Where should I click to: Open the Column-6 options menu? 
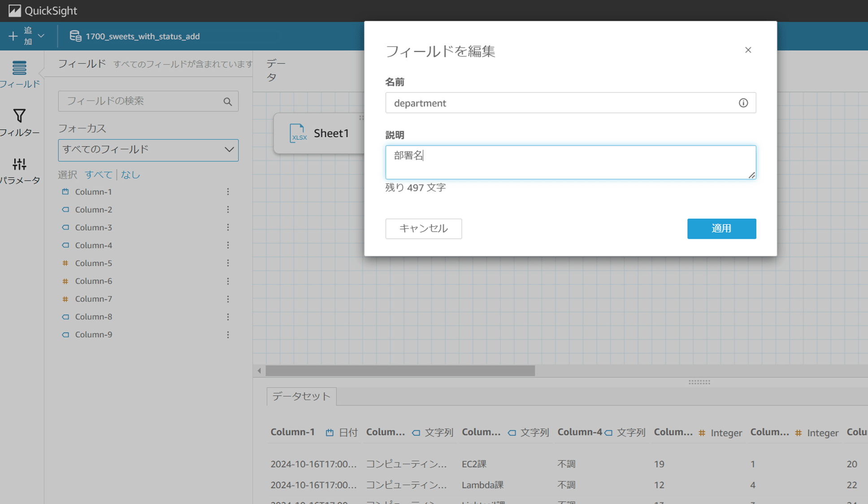coord(228,281)
